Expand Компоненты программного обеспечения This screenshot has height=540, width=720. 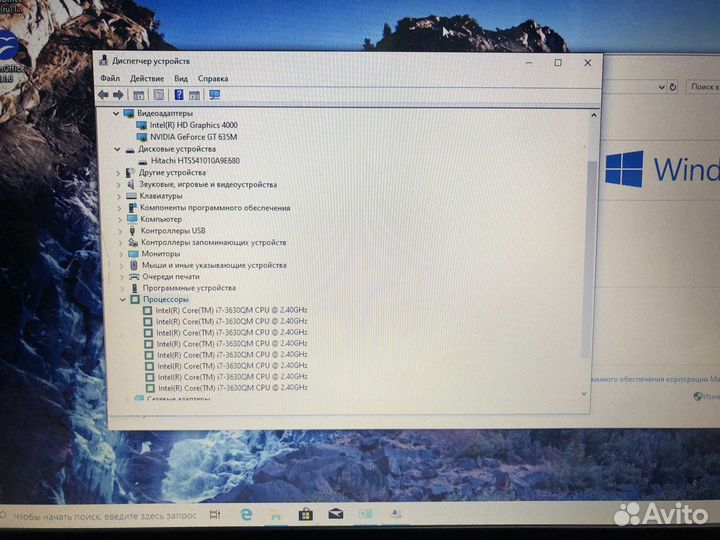pyautogui.click(x=119, y=208)
